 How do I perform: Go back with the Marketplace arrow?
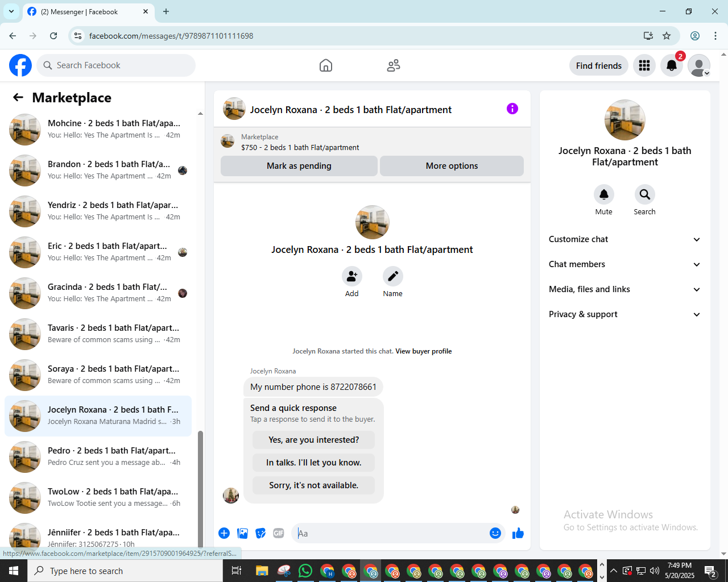18,98
